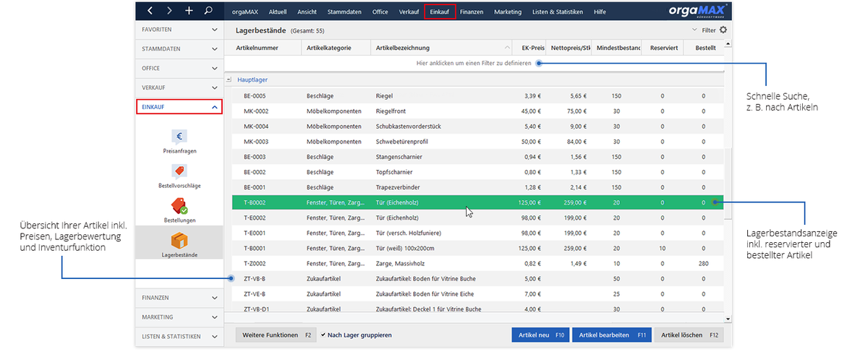This screenshot has height=352, width=868.
Task: Open Preisanfragen euro icon
Action: (x=179, y=136)
